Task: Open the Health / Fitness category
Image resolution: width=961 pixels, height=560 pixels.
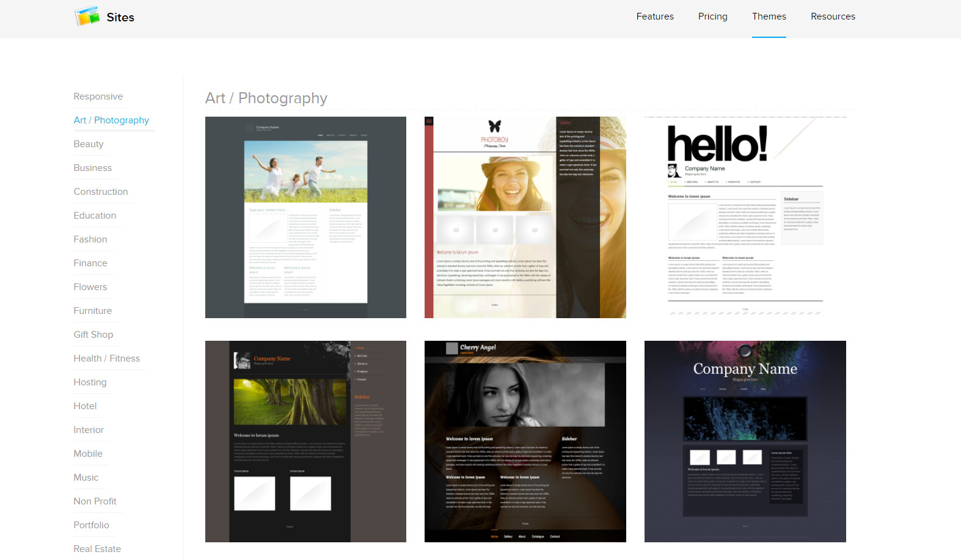Action: (x=107, y=358)
